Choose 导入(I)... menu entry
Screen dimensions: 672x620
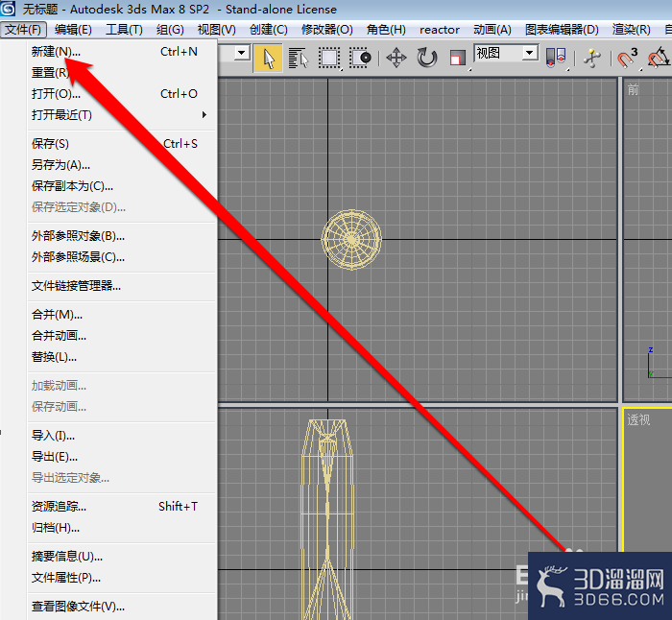click(x=122, y=436)
